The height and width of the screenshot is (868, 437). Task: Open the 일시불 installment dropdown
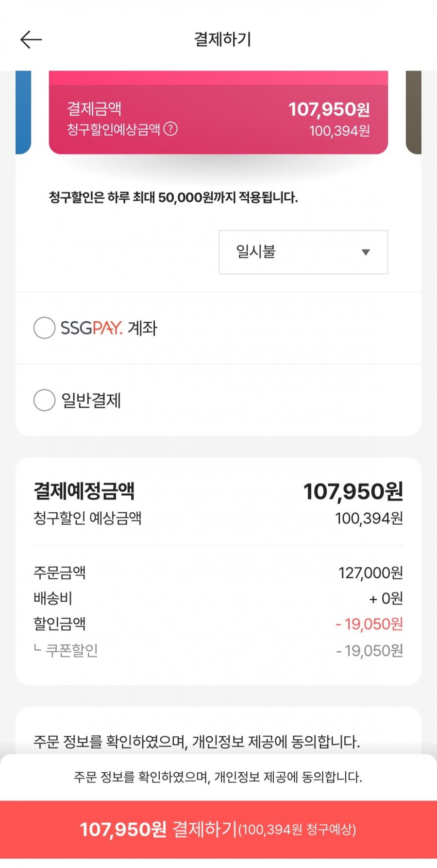point(303,252)
